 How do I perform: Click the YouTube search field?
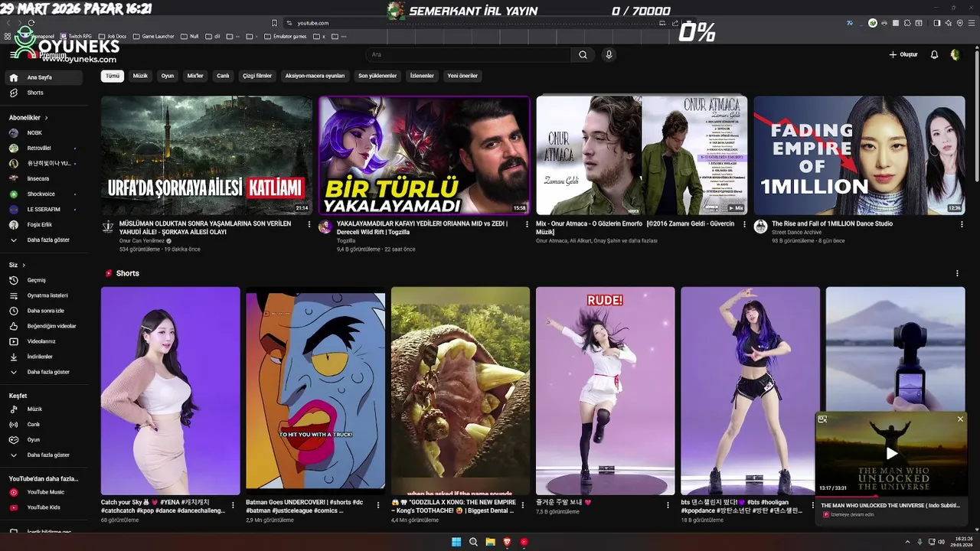pos(468,54)
